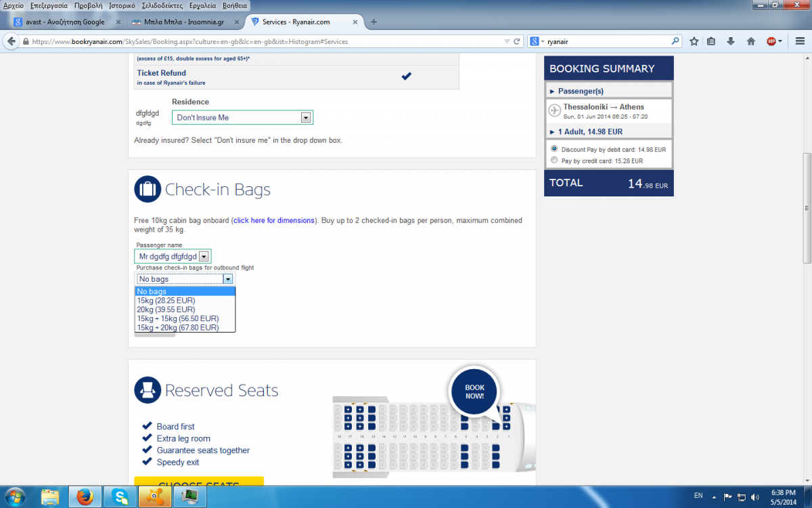The image size is (812, 508).
Task: Open the bookmarks list icon
Action: [x=711, y=41]
